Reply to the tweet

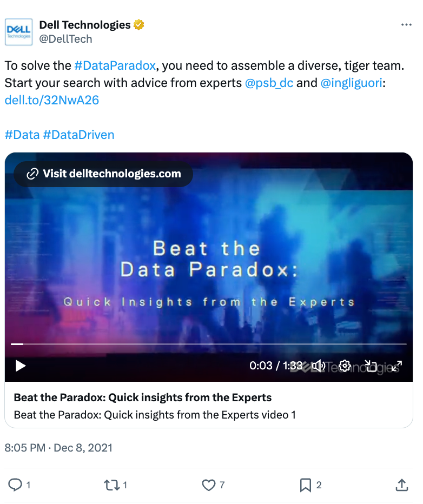point(15,485)
